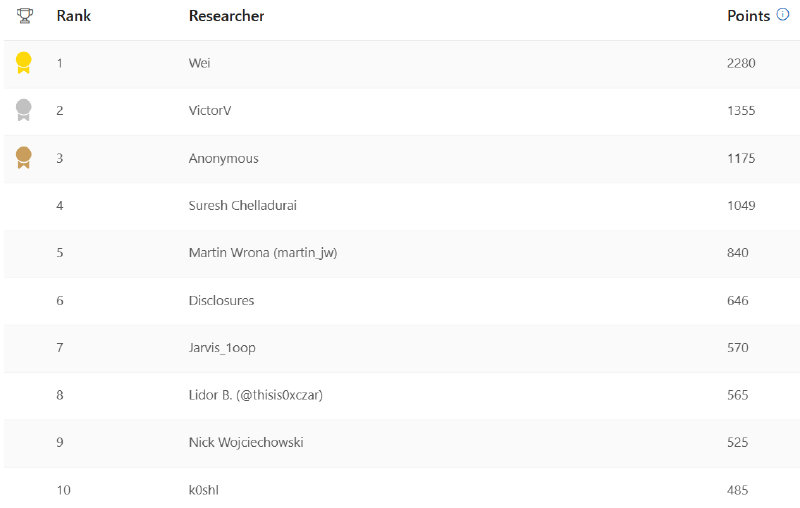Click the Points info icon

coord(783,16)
